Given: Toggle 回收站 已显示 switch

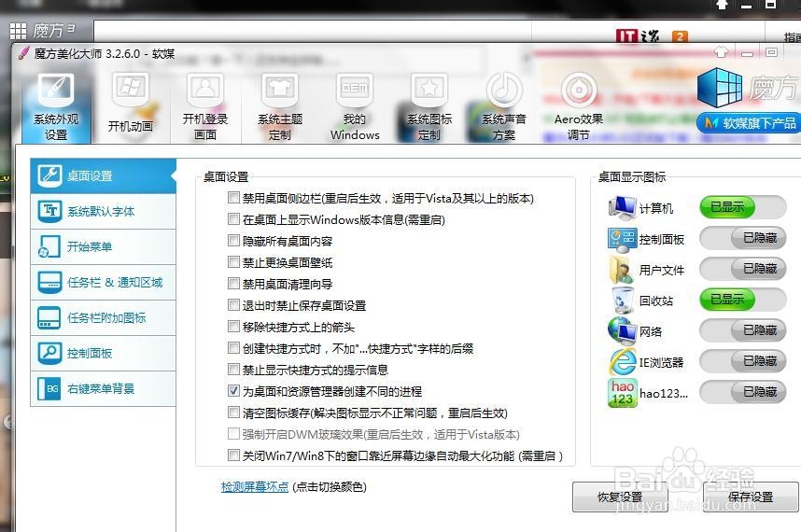Looking at the screenshot, I should coord(743,300).
